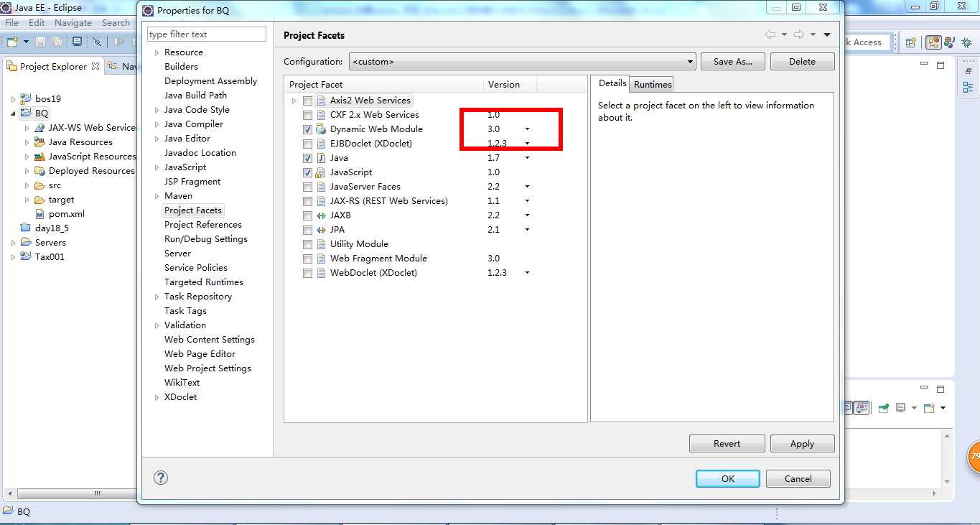The image size is (980, 525).
Task: Expand the Maven preference node
Action: [x=157, y=196]
